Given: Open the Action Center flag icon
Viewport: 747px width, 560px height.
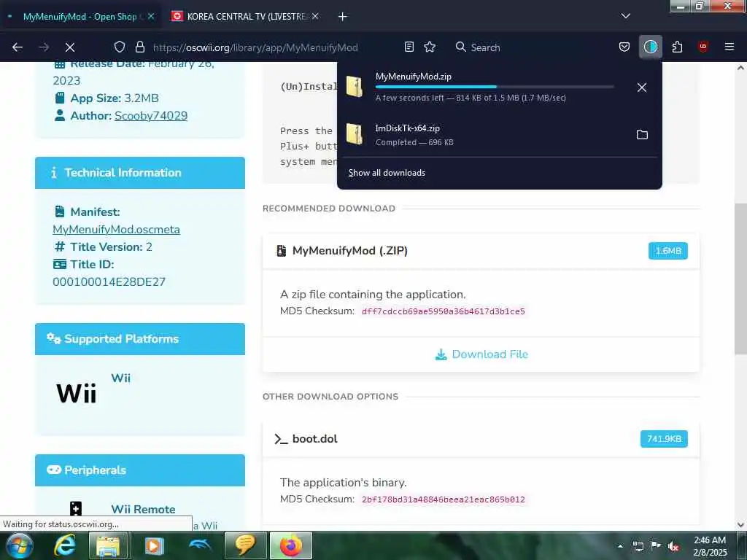Looking at the screenshot, I should tap(656, 546).
